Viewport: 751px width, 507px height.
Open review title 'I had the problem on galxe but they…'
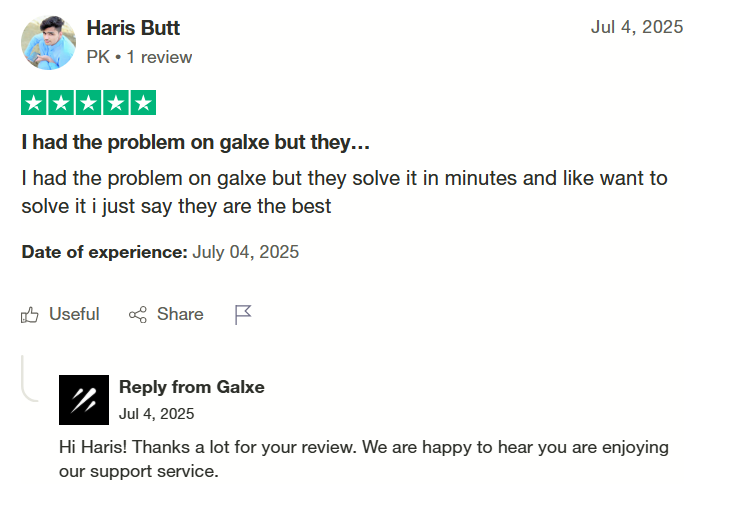click(195, 142)
